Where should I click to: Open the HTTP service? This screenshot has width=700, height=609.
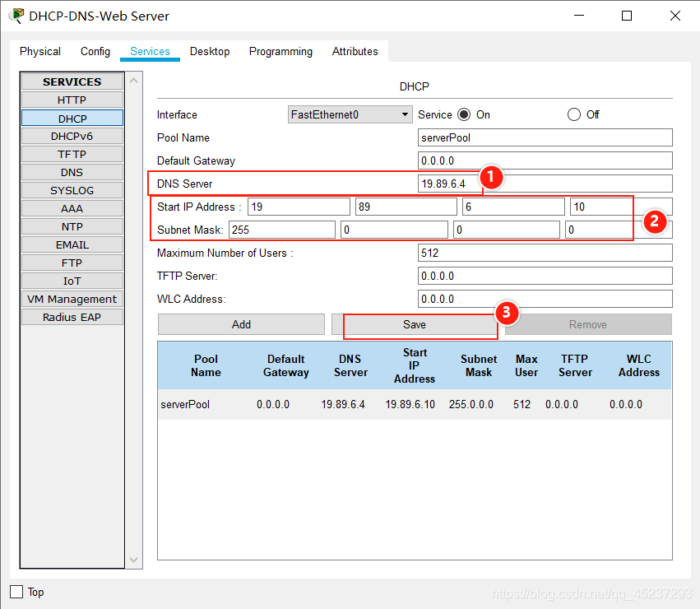tap(72, 100)
